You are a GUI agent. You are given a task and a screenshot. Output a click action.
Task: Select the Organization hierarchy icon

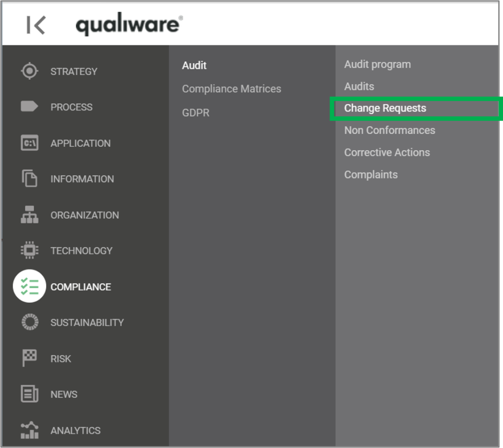[29, 214]
